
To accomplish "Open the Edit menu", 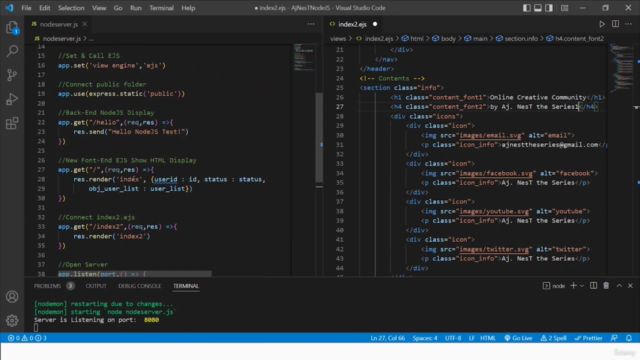I will coord(44,8).
